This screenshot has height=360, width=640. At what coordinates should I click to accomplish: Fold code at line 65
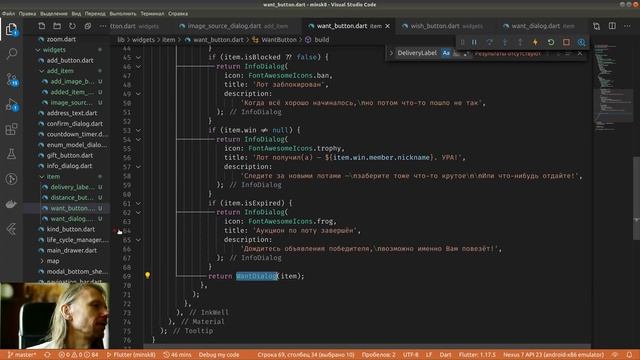point(138,240)
